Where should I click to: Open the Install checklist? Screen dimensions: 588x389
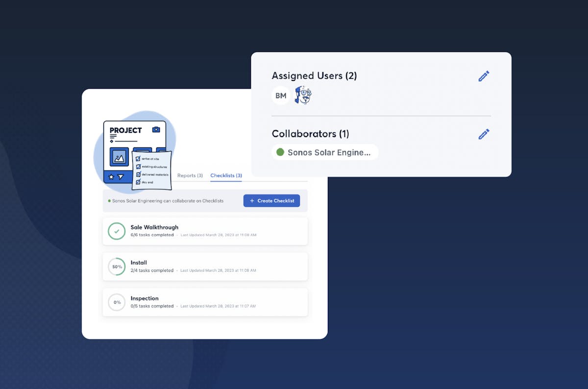pos(205,267)
